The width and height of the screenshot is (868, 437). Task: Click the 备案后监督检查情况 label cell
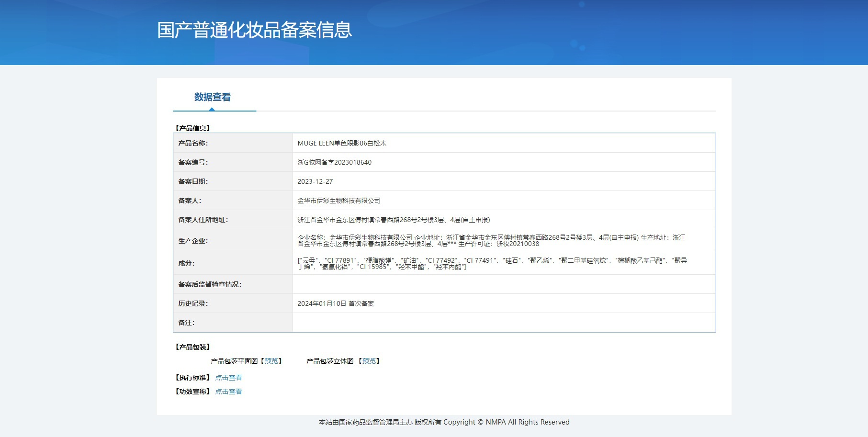click(233, 284)
